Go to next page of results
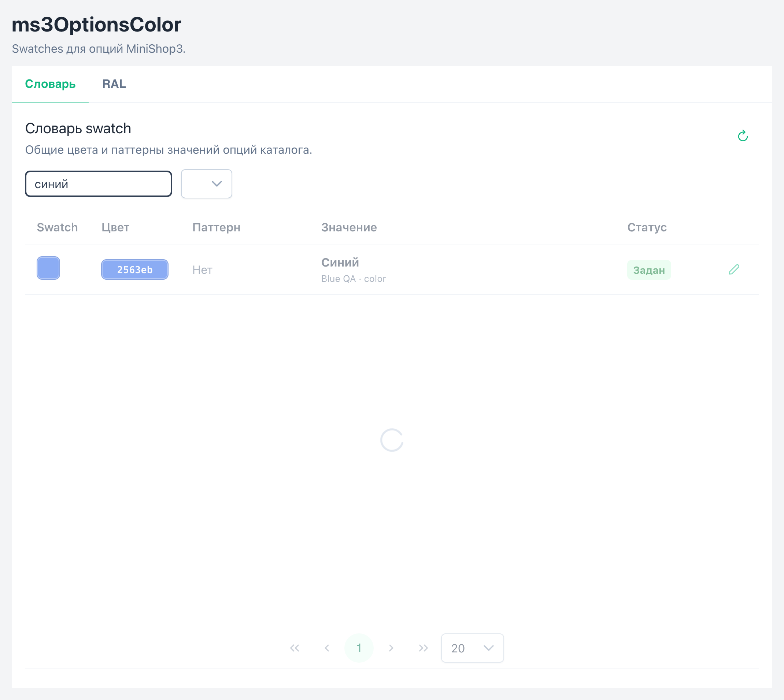The width and height of the screenshot is (784, 700). coord(391,648)
